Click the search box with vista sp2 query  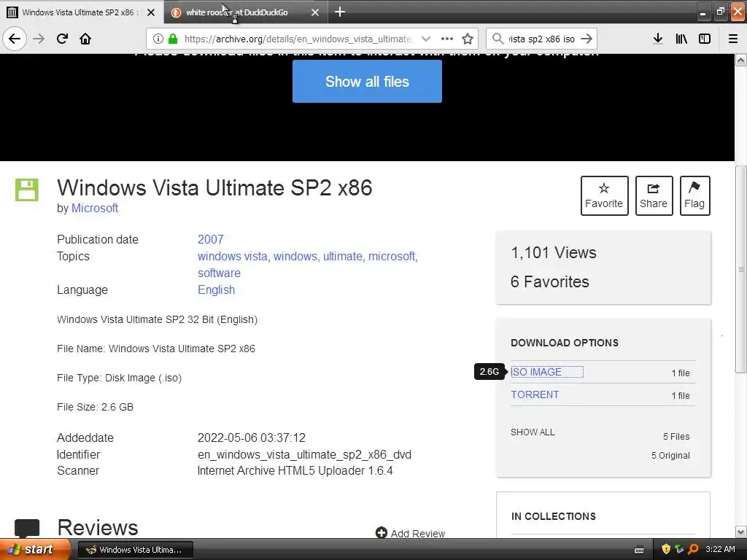(x=542, y=39)
